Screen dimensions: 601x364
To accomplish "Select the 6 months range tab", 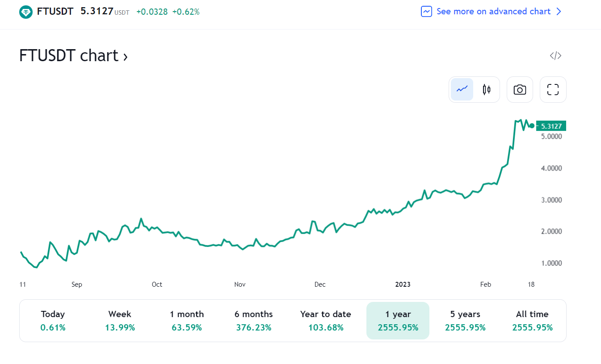I will (x=254, y=321).
